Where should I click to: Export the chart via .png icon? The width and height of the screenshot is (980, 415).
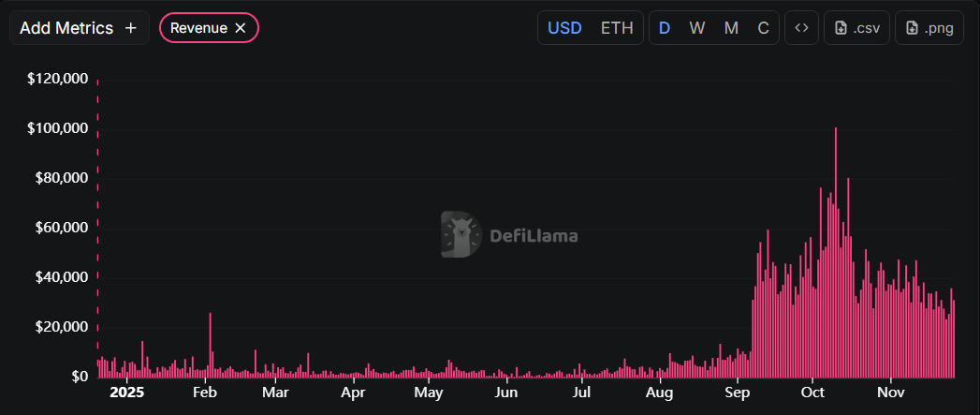tap(929, 28)
